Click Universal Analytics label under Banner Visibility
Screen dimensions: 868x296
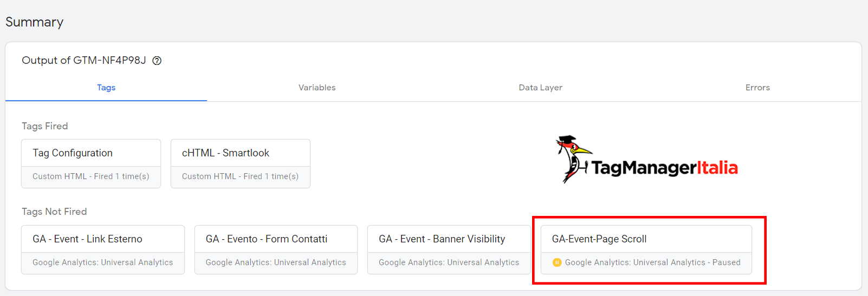(449, 262)
